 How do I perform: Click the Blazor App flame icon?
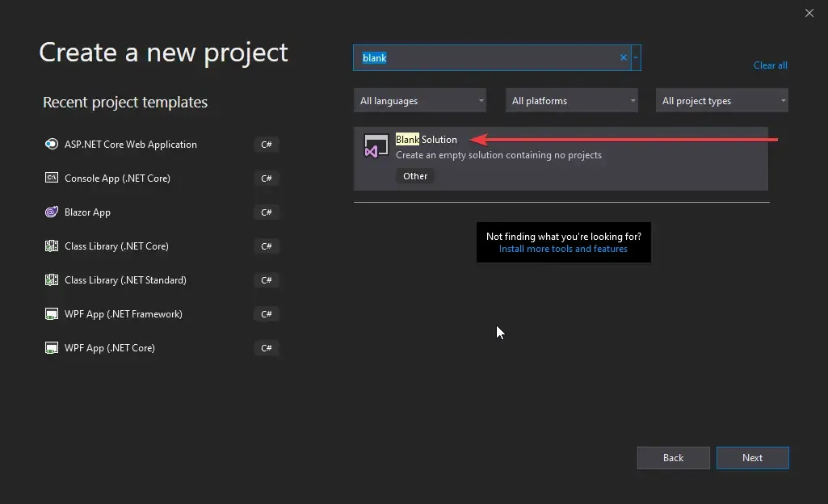point(51,212)
